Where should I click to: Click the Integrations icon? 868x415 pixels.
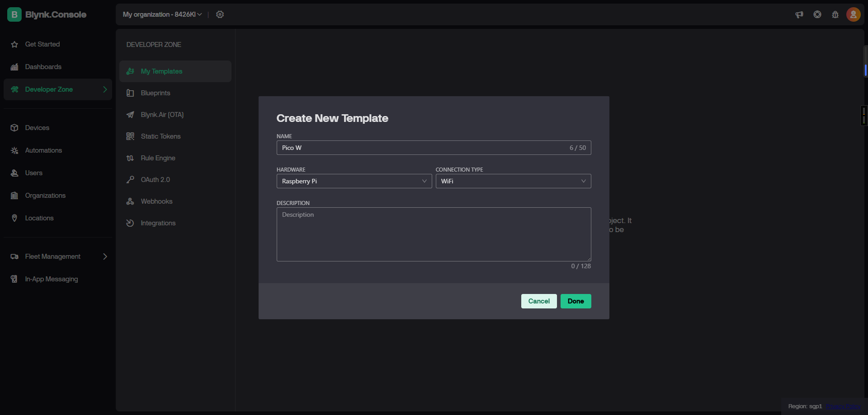(130, 223)
